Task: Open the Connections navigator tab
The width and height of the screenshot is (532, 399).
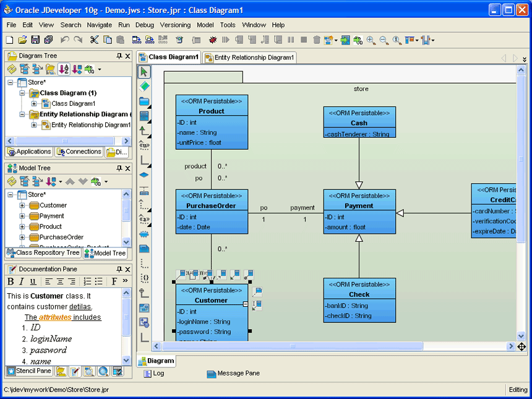Action: (79, 152)
